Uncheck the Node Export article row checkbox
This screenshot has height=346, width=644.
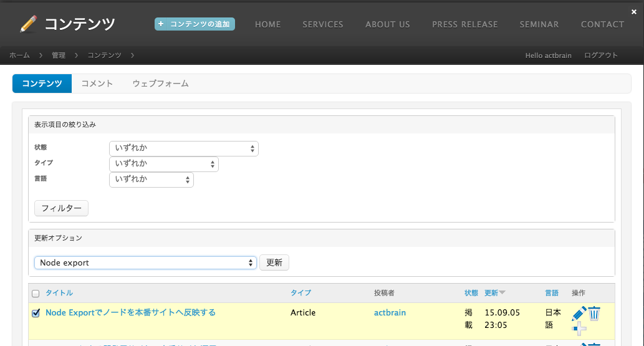point(36,313)
